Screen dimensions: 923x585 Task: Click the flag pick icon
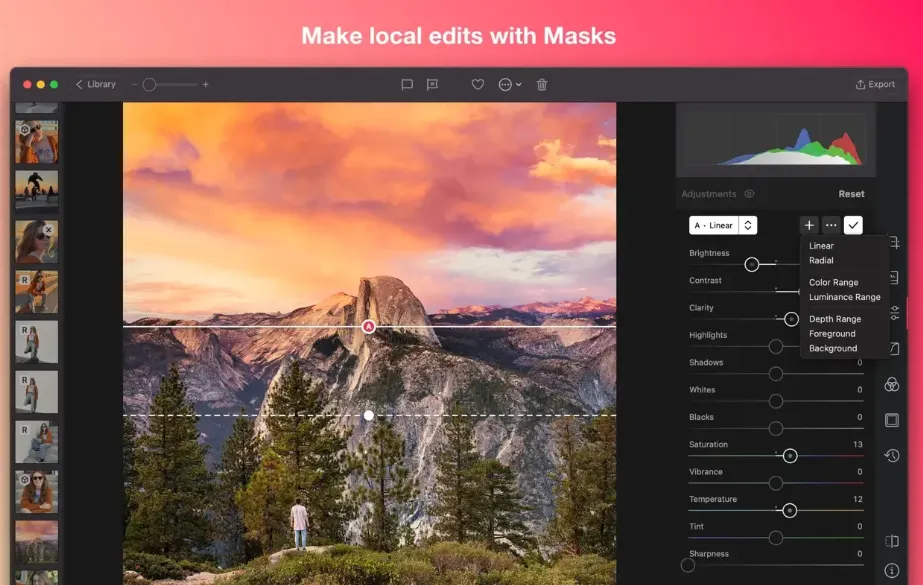point(406,85)
